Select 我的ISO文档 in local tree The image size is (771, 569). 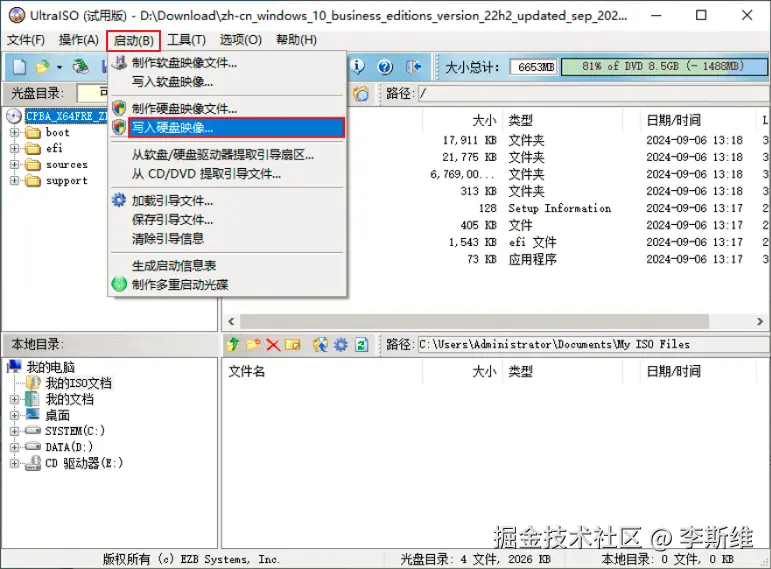(x=78, y=383)
